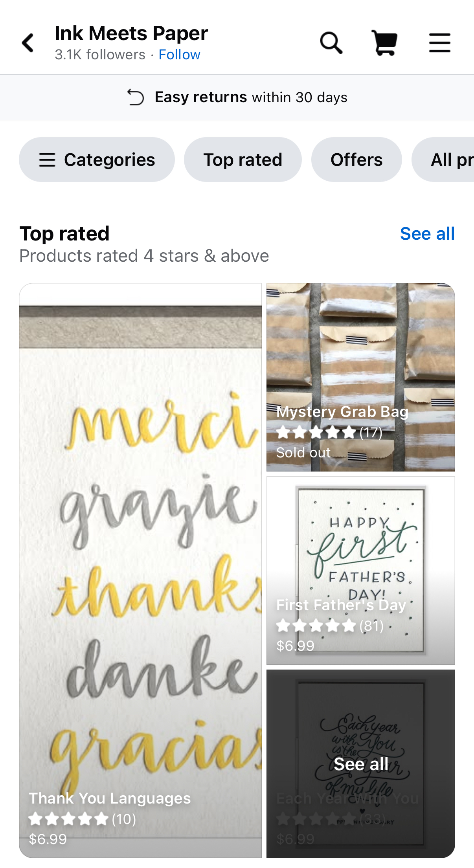Image resolution: width=474 pixels, height=868 pixels.
Task: Tap See all link beside Top rated
Action: click(x=427, y=234)
